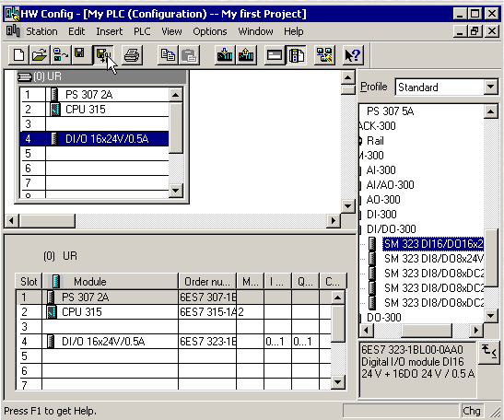504x420 pixels.
Task: Expand the DI-300 catalog folder
Action: click(x=381, y=215)
